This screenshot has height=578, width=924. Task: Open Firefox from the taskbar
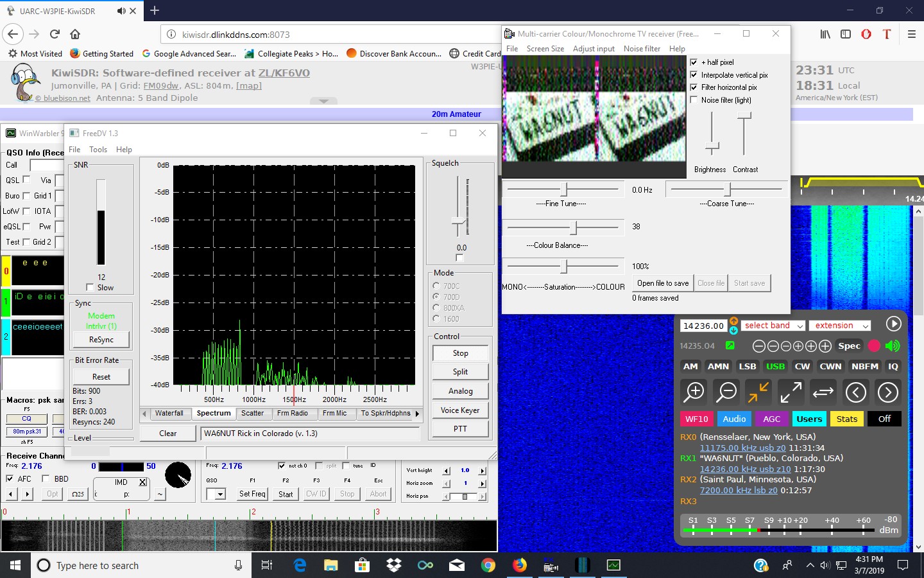click(519, 565)
